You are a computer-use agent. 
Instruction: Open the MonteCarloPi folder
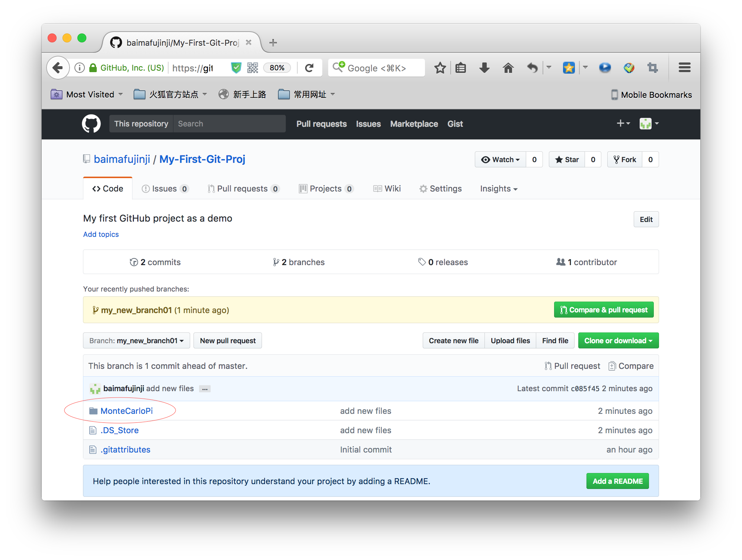click(127, 411)
